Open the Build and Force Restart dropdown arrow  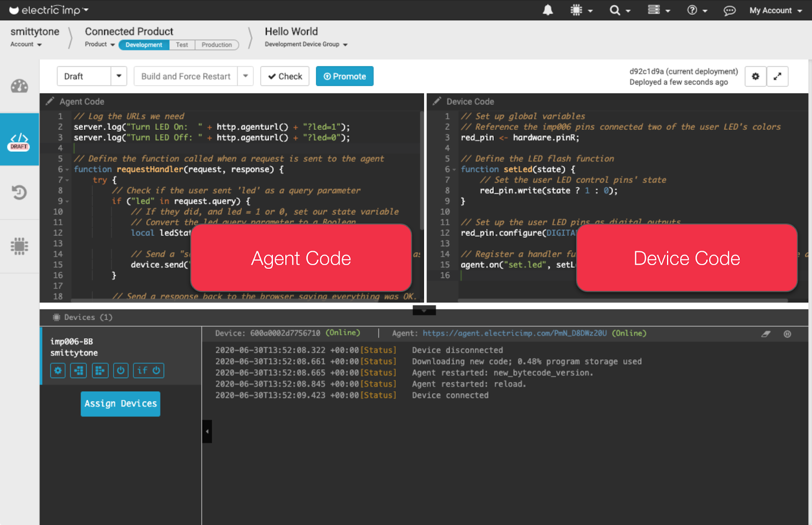tap(246, 76)
